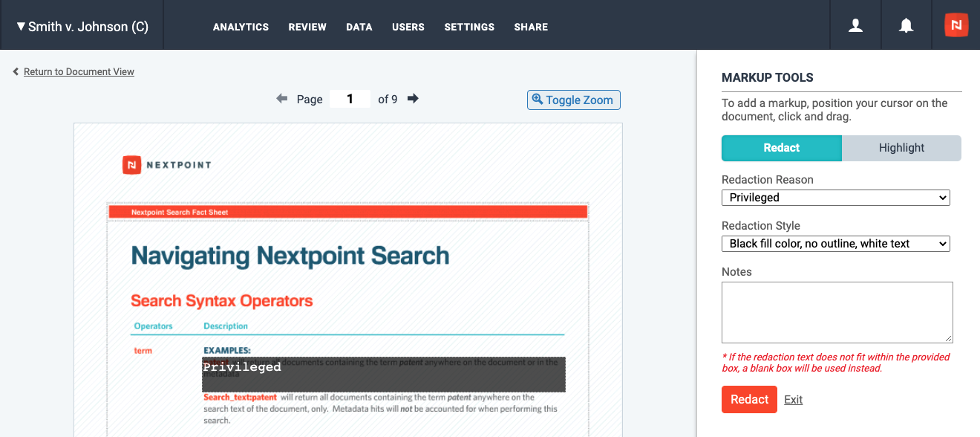Click the MARKUP TOOLS panel title

click(768, 77)
